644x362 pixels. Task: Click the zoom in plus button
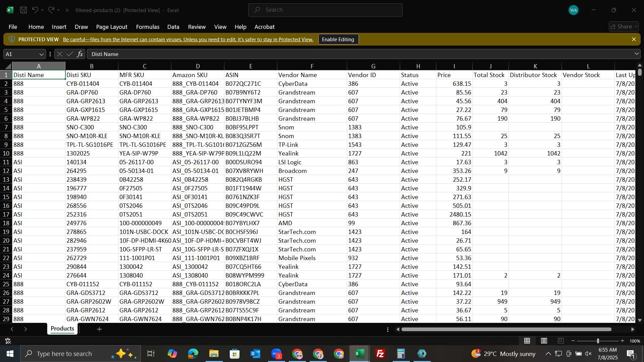point(622,341)
